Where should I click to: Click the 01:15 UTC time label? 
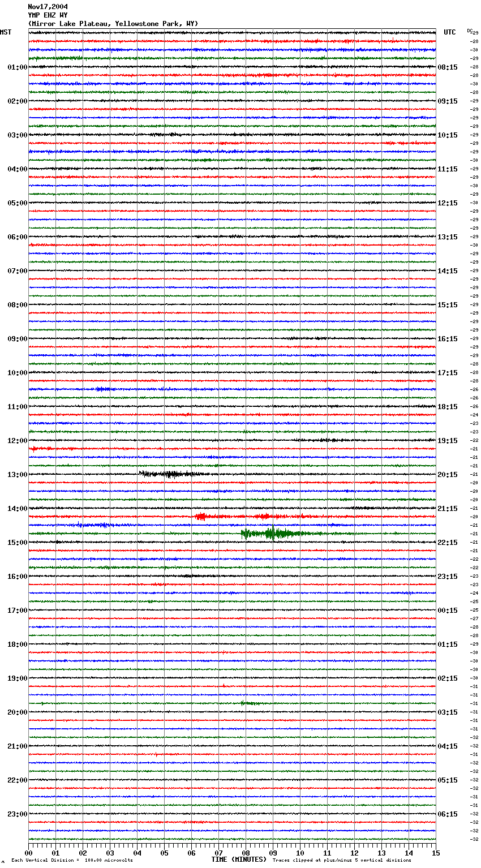[x=448, y=644]
